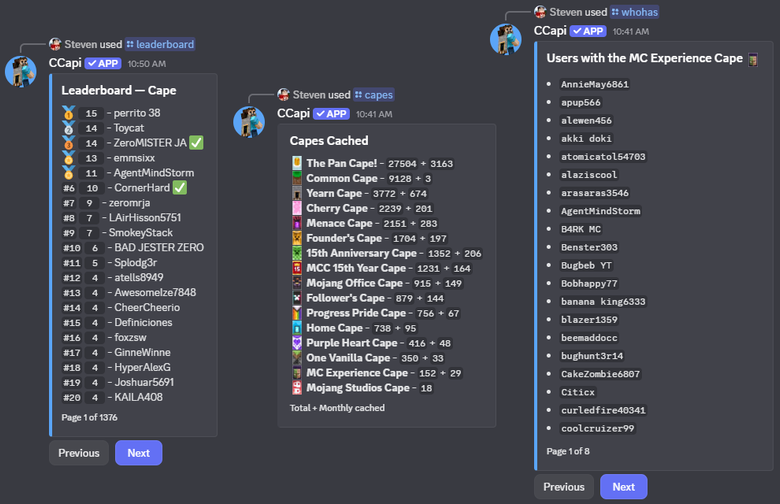Click the first place medal icon
Screen dimensions: 780x504
(68, 113)
